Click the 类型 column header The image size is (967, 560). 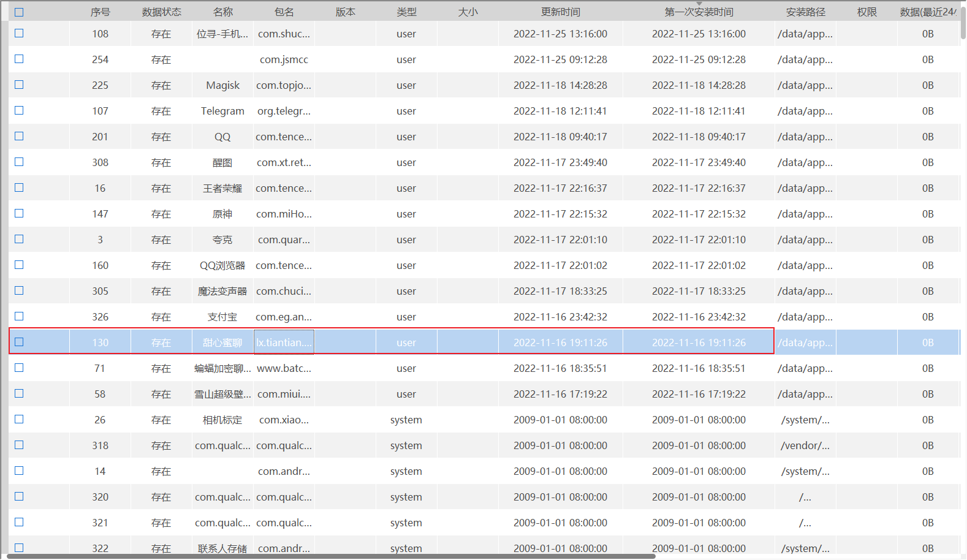(x=406, y=12)
